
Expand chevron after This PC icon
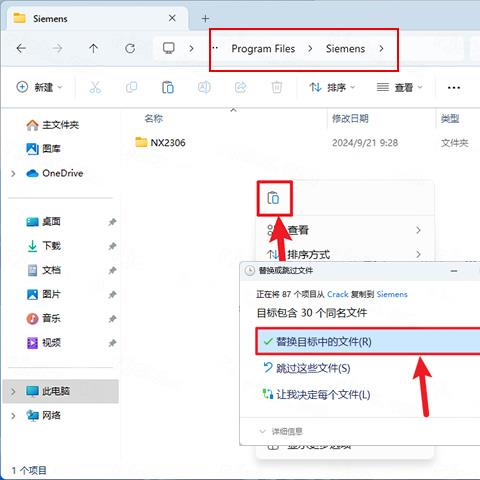pyautogui.click(x=191, y=49)
